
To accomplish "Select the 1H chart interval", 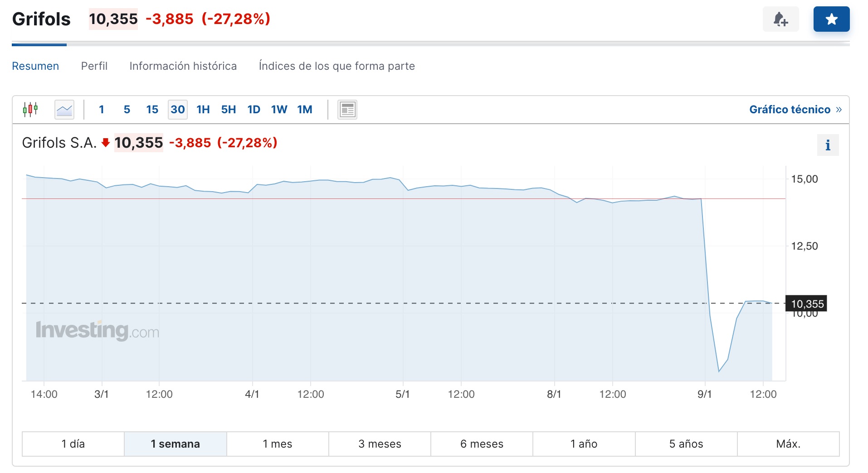I will click(203, 110).
